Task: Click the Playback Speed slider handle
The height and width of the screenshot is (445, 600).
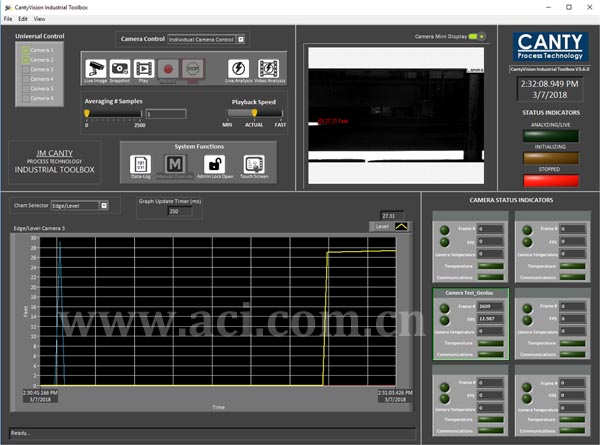Action: pyautogui.click(x=254, y=114)
